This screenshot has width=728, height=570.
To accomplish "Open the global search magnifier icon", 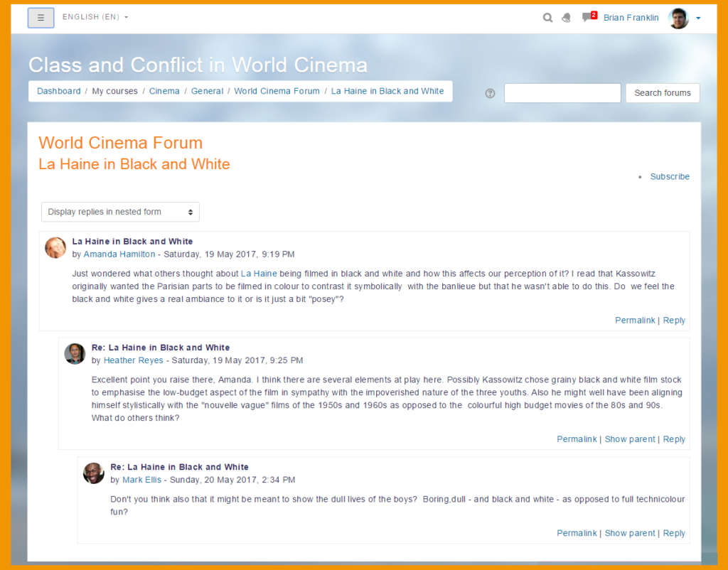I will [547, 17].
